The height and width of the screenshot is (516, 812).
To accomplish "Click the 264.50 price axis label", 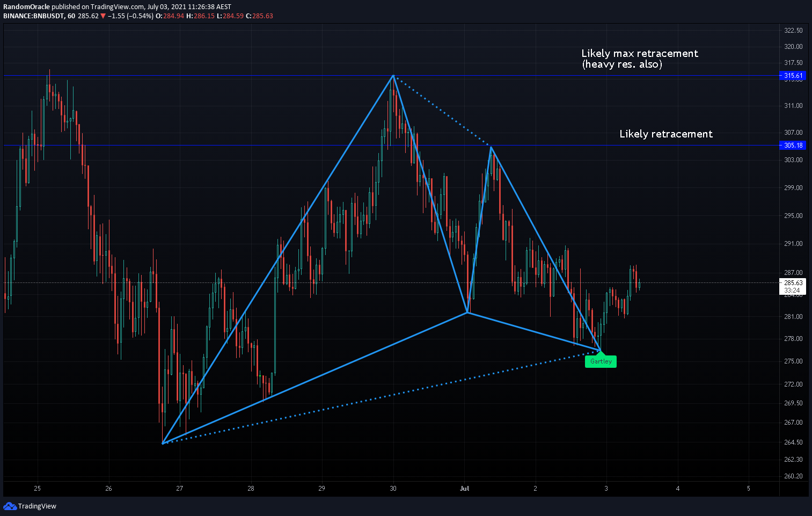I will 793,442.
